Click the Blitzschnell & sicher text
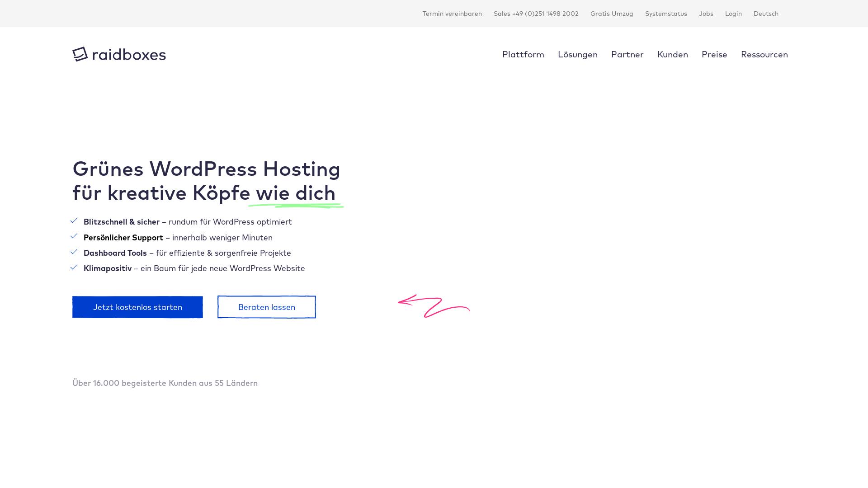The height and width of the screenshot is (488, 868). click(x=122, y=222)
